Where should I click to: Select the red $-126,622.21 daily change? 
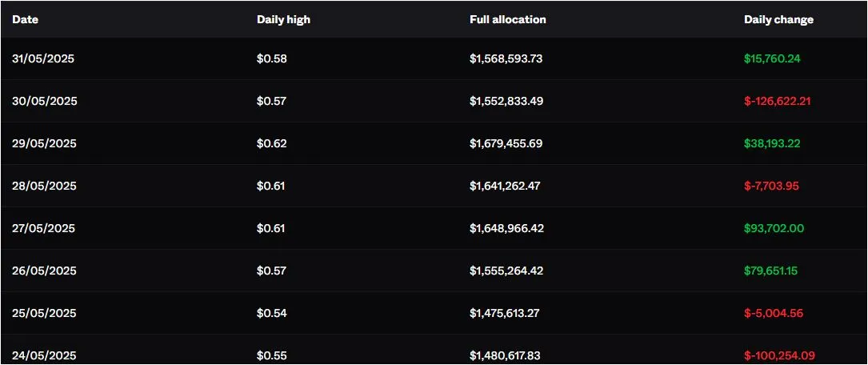click(778, 102)
